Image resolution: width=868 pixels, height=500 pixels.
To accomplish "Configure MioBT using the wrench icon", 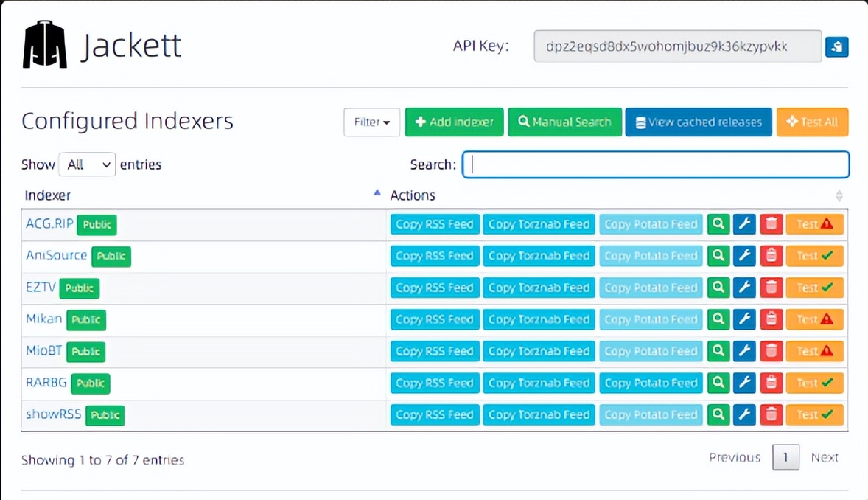I will tap(744, 351).
